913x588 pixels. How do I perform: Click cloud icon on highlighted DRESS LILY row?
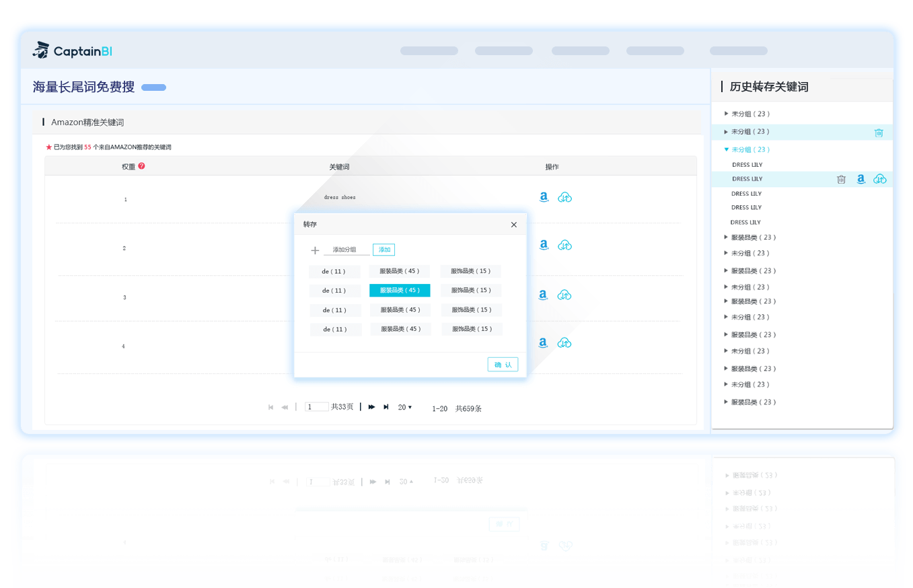coord(880,179)
